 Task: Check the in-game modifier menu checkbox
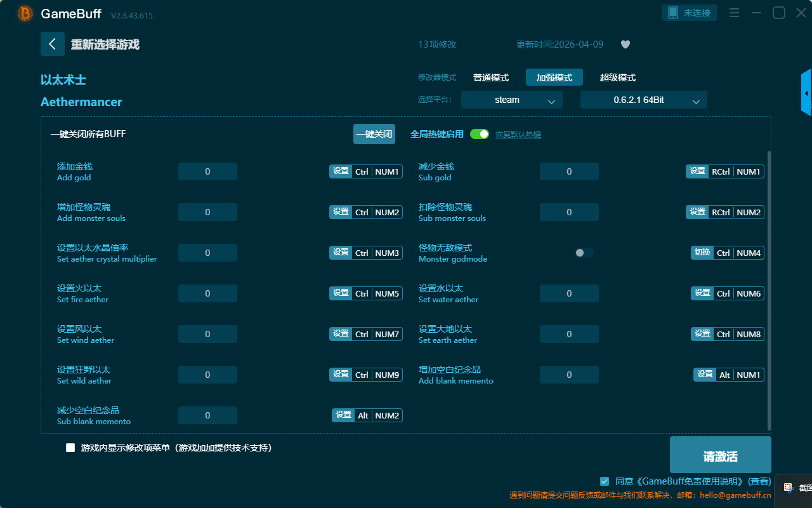point(70,448)
